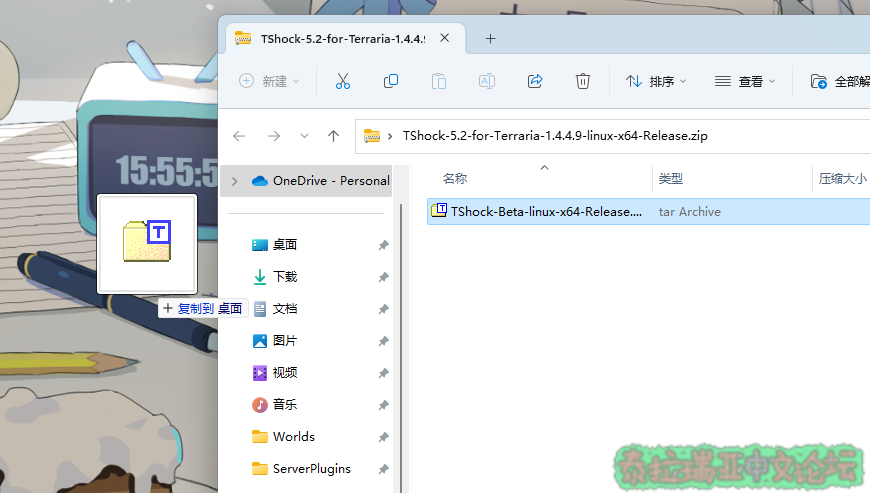Viewport: 870px width, 493px height.
Task: Open the 排序 (Sort) dropdown
Action: click(x=656, y=82)
